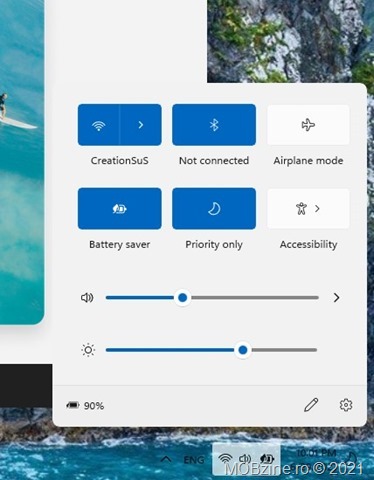Open Accessibility options tile

[308, 209]
